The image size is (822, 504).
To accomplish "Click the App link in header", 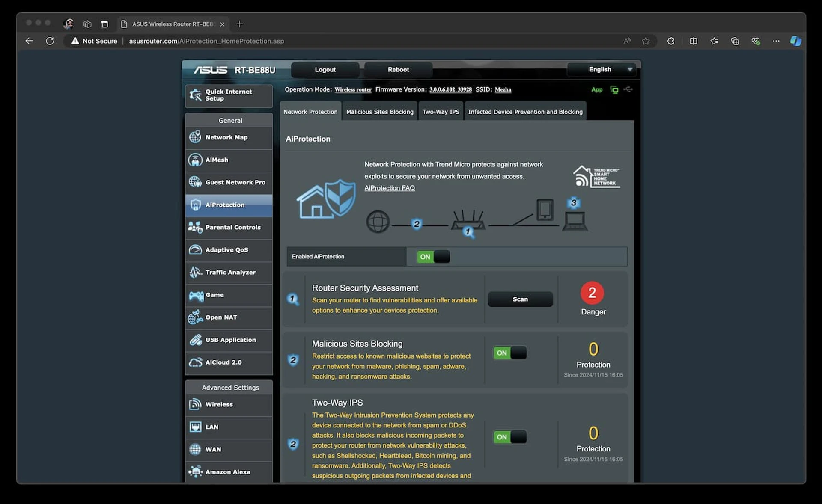I will coord(597,89).
